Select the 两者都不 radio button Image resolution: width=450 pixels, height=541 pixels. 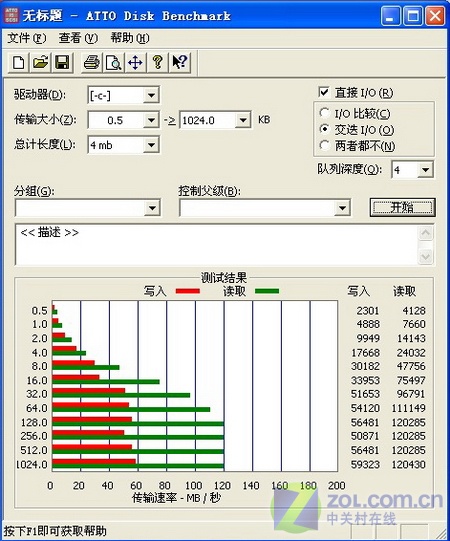324,146
